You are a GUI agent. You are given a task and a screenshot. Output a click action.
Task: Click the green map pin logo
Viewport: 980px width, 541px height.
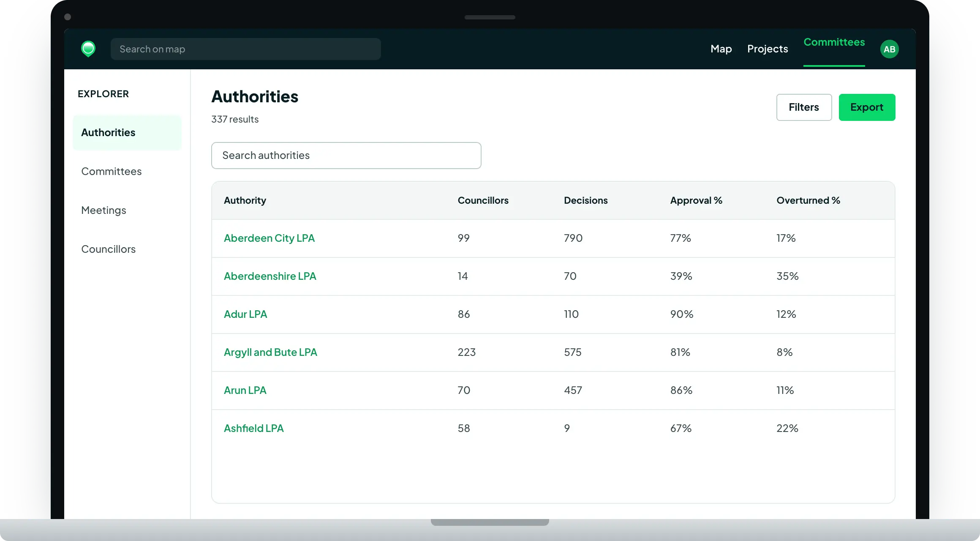pyautogui.click(x=88, y=49)
